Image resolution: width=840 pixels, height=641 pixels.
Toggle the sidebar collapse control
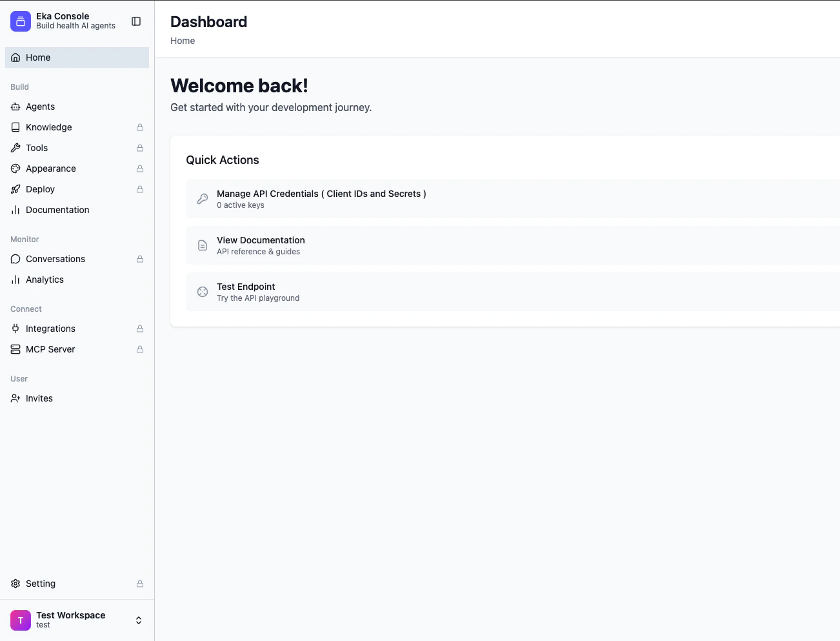coord(136,21)
